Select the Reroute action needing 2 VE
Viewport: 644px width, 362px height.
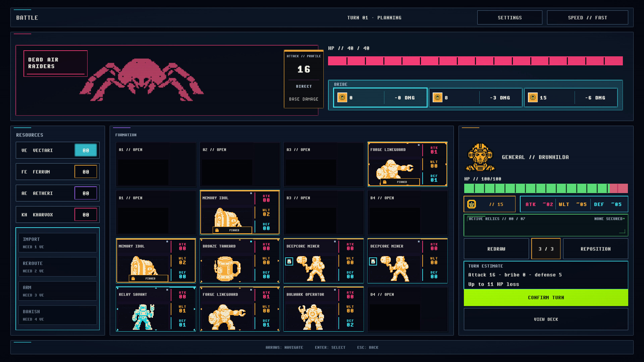(x=58, y=267)
